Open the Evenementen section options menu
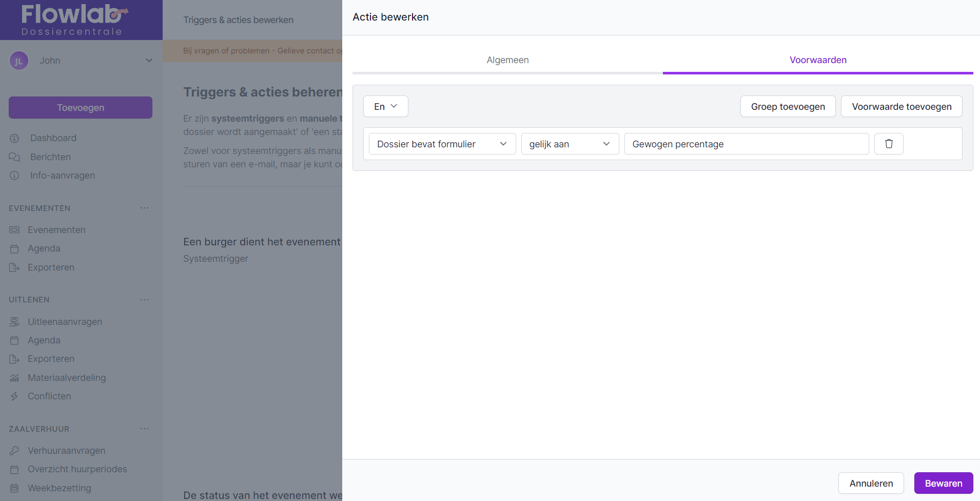 (x=145, y=208)
